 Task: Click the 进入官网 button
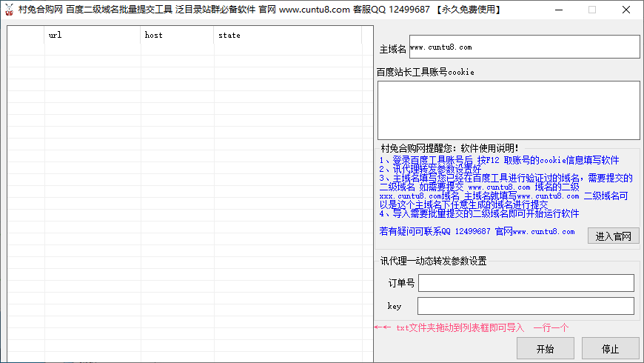[613, 236]
